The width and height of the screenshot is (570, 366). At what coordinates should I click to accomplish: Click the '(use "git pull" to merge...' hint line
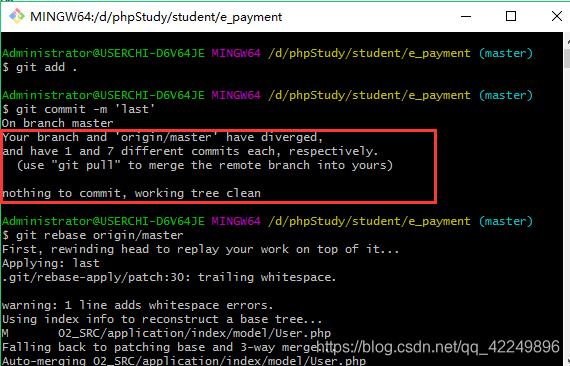(205, 165)
